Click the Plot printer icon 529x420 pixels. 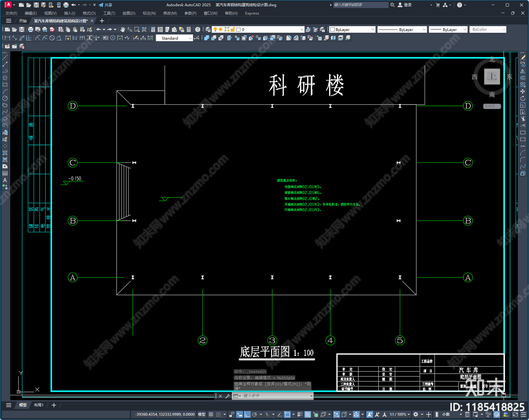31,29
